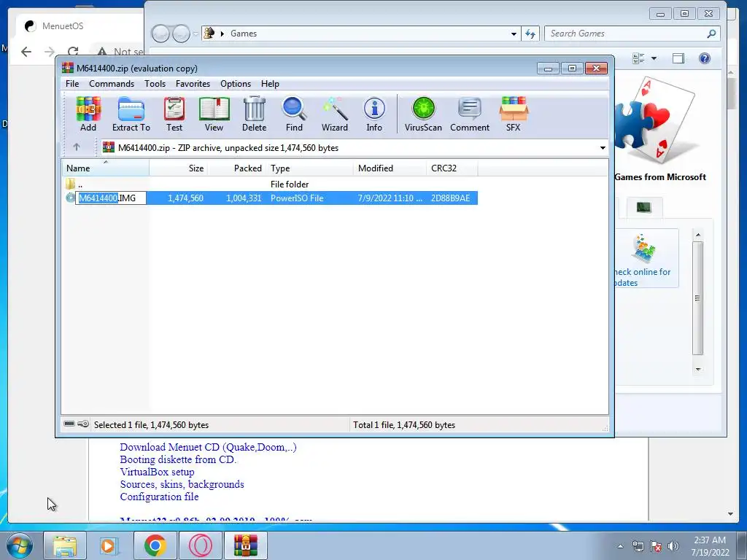This screenshot has height=560, width=747.
Task: Click the 1,004,331 packed size cell
Action: point(244,198)
